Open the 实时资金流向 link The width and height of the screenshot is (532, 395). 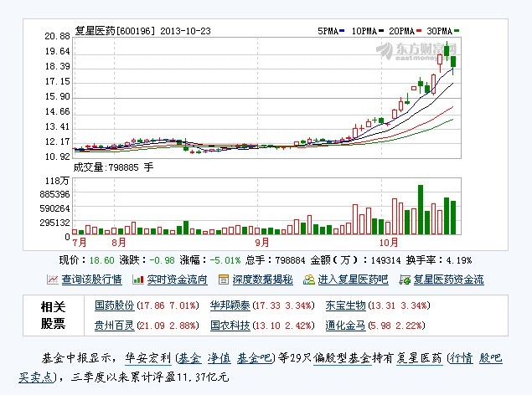177,280
